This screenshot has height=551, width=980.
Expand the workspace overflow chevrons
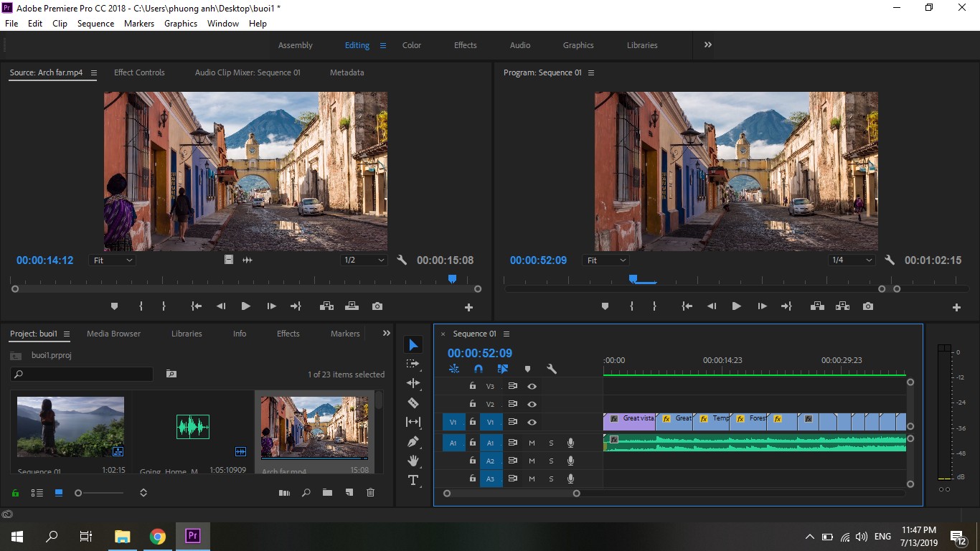[707, 44]
